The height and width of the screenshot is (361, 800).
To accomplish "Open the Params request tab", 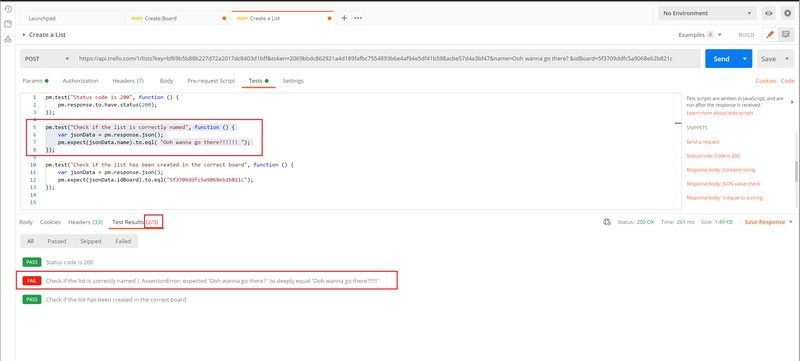I will [35, 81].
